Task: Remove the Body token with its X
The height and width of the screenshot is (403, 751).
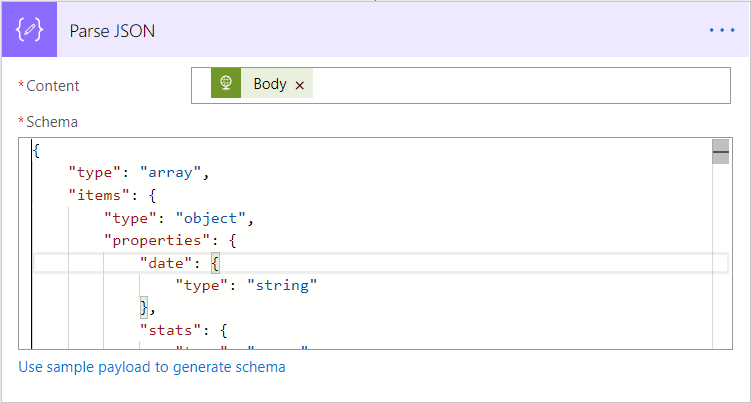Action: 300,85
